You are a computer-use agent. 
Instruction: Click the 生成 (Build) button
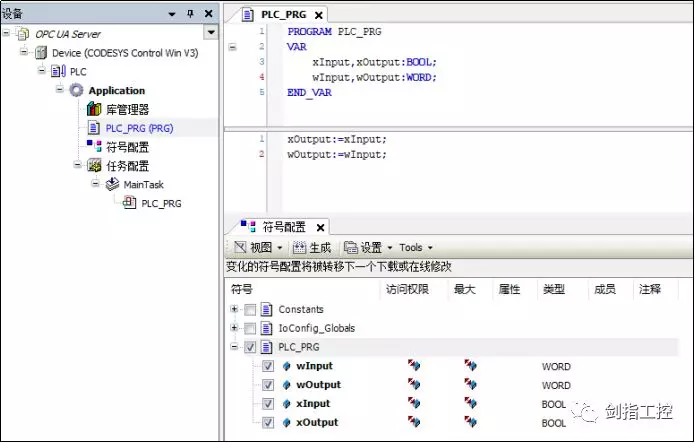click(312, 248)
